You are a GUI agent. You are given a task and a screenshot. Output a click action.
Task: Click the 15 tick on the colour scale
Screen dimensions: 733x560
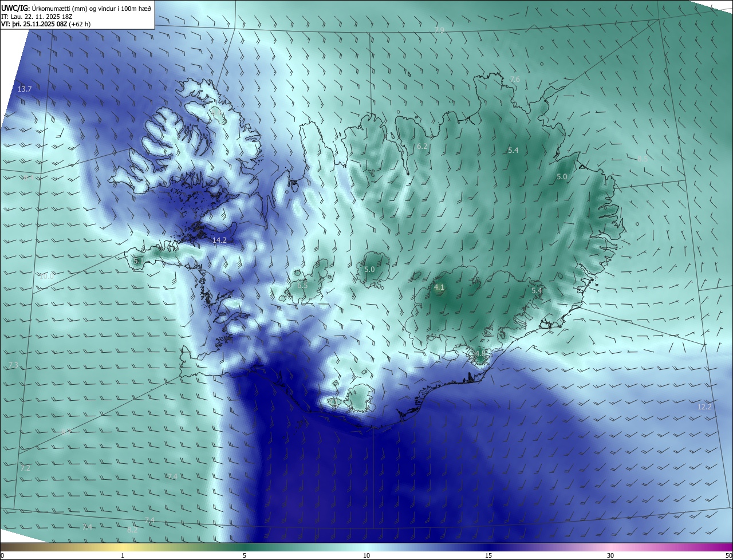[488, 556]
